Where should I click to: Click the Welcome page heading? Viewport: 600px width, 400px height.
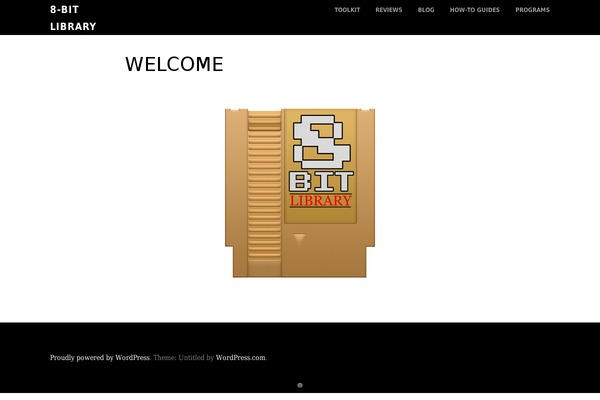[174, 64]
